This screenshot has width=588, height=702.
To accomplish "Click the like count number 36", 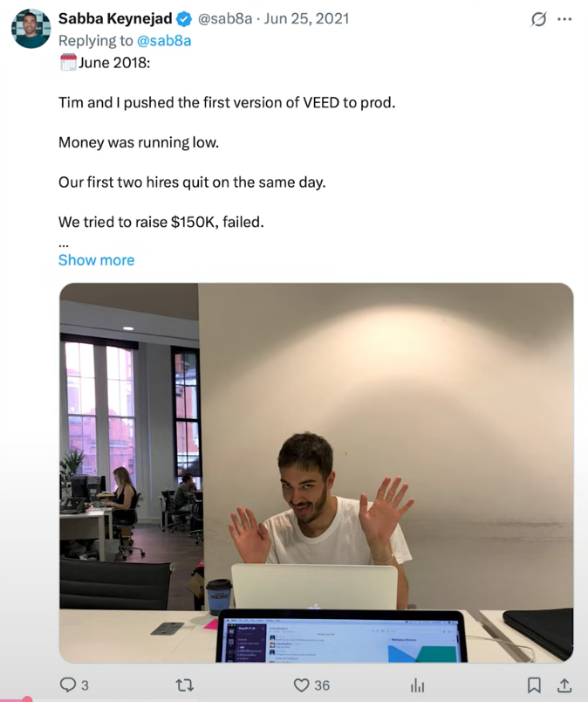I will 322,685.
